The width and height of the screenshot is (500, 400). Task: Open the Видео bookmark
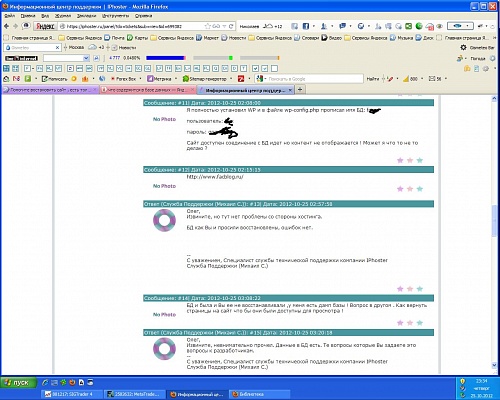point(332,38)
